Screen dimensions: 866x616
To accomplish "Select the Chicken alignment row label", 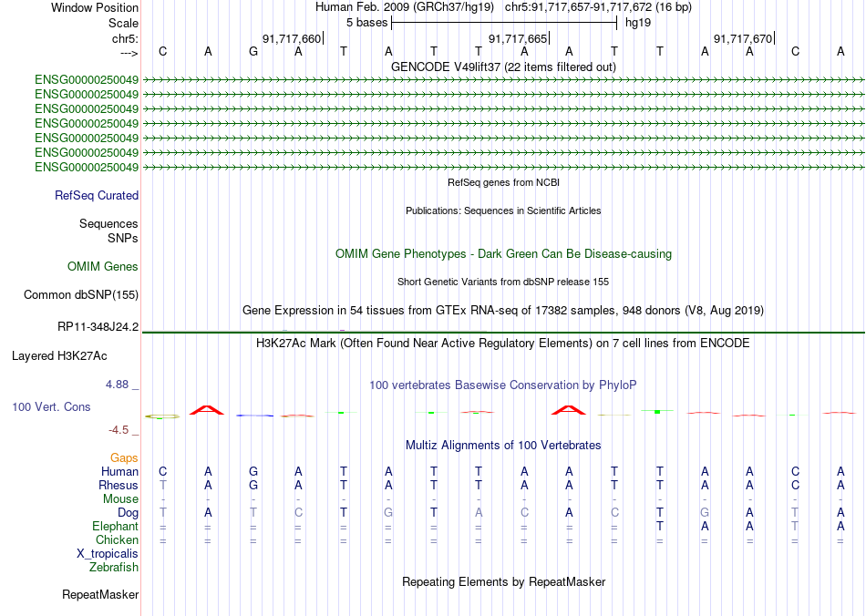I will coord(117,539).
